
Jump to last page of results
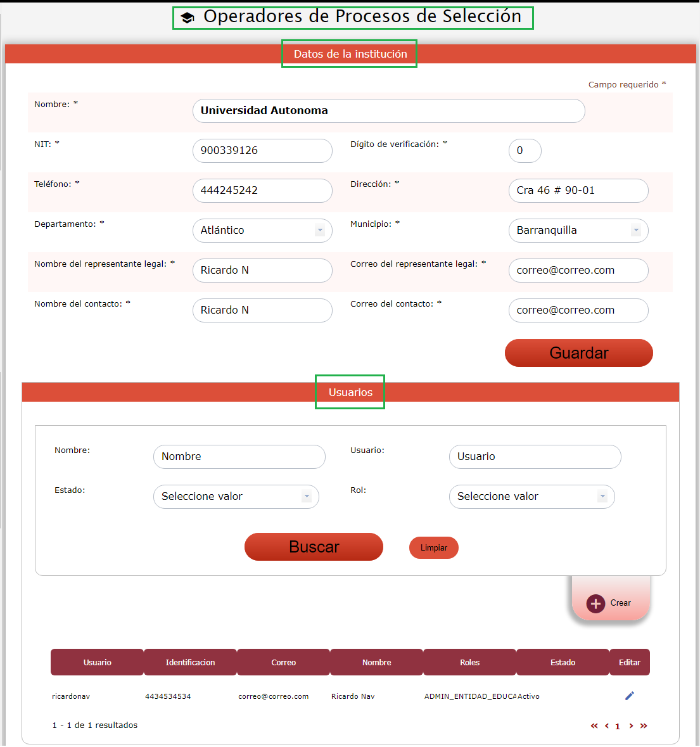point(644,726)
